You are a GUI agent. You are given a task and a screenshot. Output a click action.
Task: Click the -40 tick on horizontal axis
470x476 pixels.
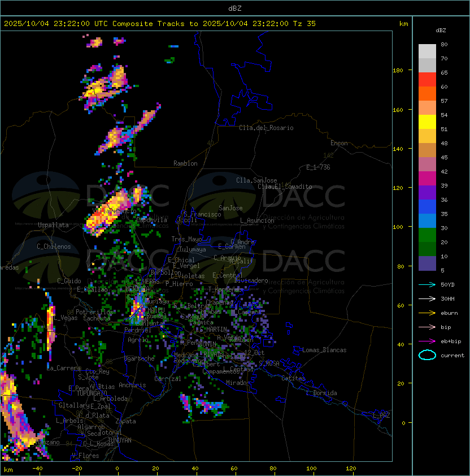(x=37, y=469)
